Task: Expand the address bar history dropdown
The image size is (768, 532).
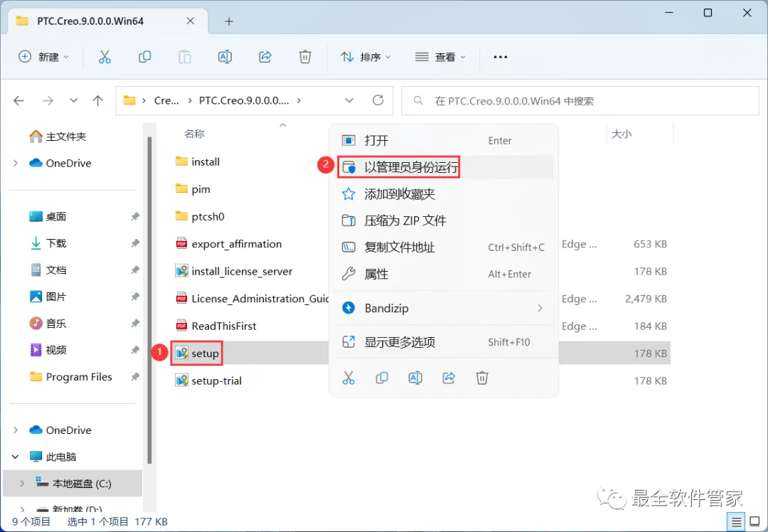Action: (x=349, y=100)
